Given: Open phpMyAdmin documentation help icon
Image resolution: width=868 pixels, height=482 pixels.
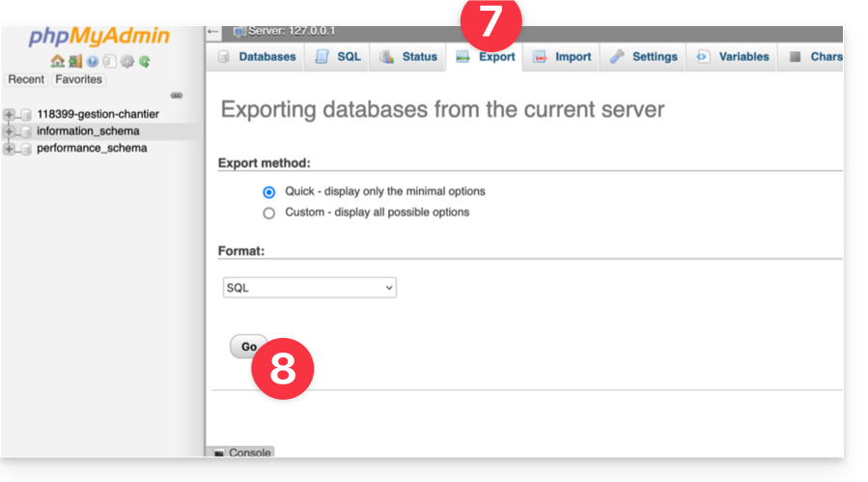Looking at the screenshot, I should [93, 61].
